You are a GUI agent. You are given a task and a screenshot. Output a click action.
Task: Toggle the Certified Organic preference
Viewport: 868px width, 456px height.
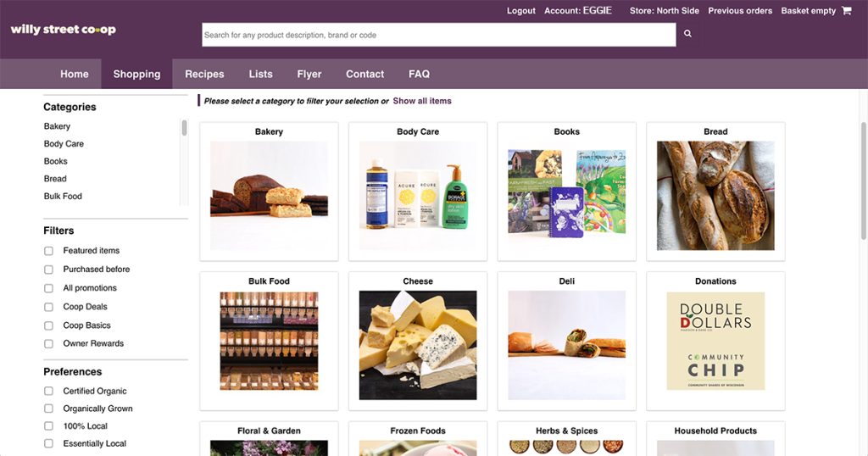coord(48,391)
